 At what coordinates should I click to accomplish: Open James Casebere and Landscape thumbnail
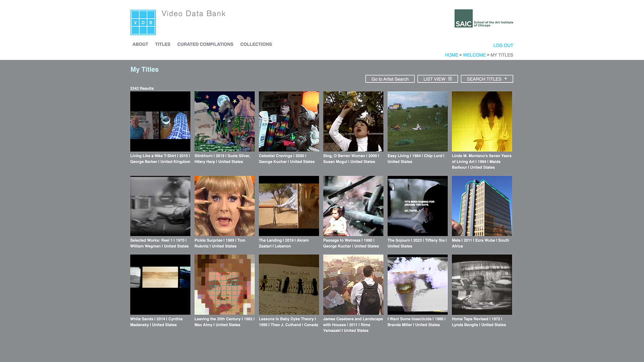(353, 285)
